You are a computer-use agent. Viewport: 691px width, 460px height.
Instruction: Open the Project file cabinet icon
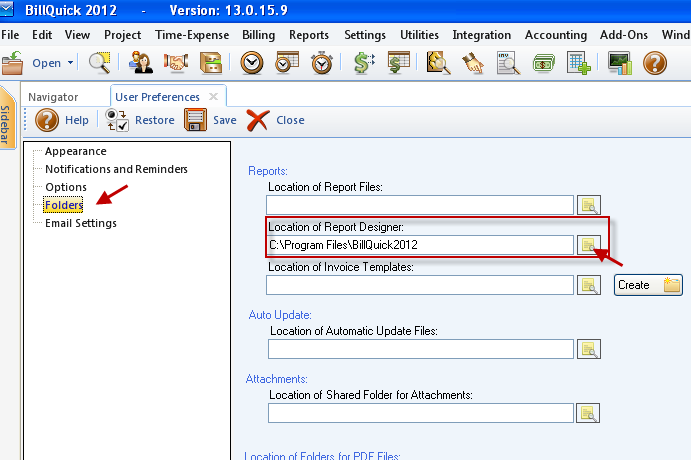click(x=211, y=63)
